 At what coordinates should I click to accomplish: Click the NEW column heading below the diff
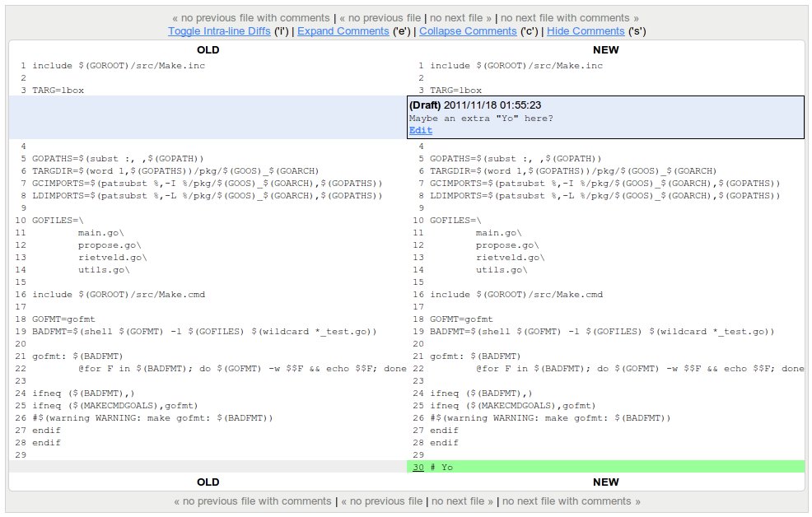click(x=606, y=482)
